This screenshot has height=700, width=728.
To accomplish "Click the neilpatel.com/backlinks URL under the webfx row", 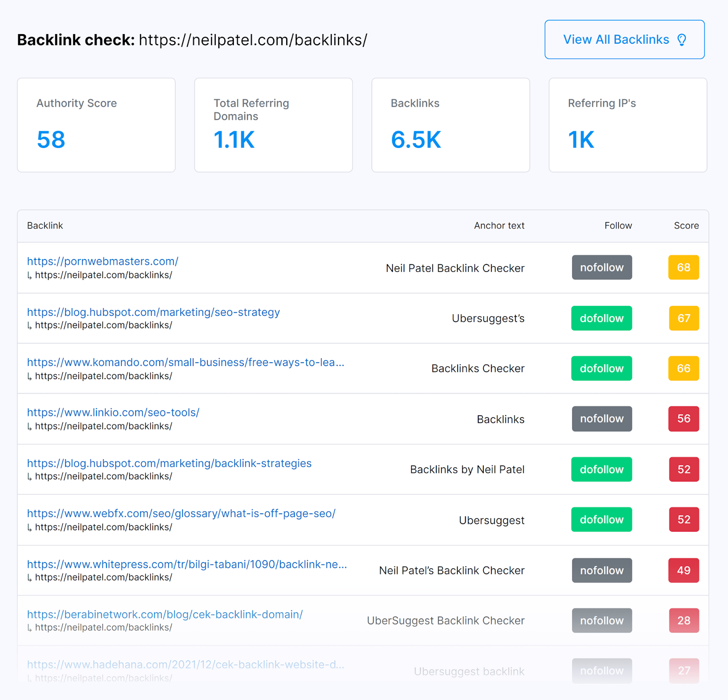I will pos(104,527).
